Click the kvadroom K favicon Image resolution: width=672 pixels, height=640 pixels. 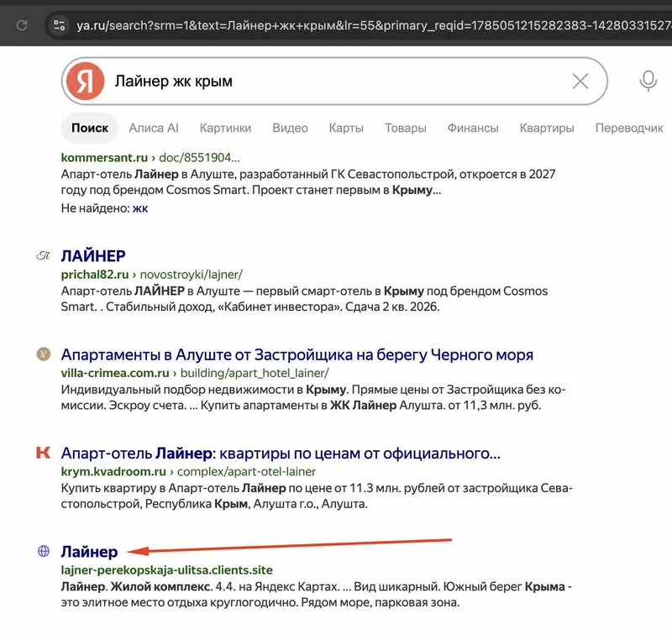44,453
